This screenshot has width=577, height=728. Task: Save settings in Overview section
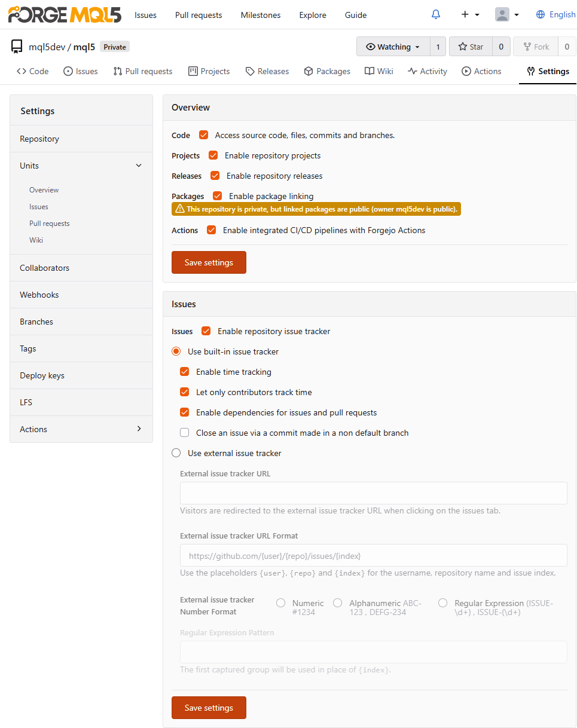(x=209, y=262)
